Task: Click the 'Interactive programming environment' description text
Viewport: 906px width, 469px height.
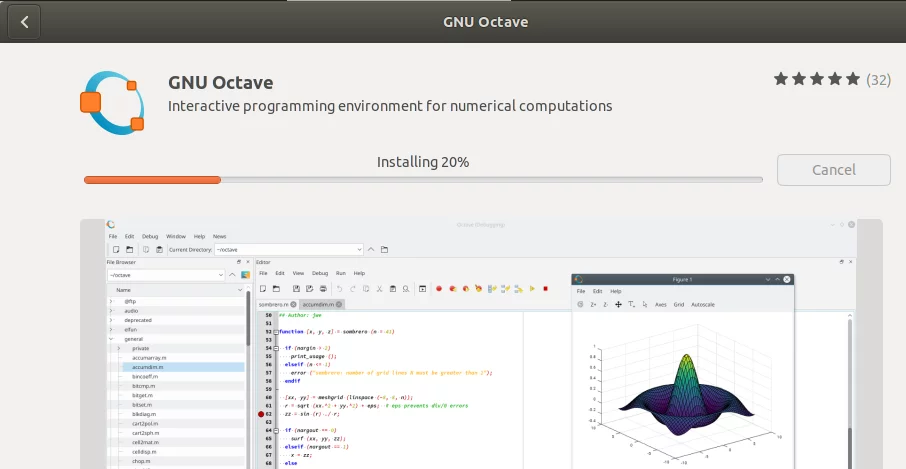Action: (x=390, y=106)
